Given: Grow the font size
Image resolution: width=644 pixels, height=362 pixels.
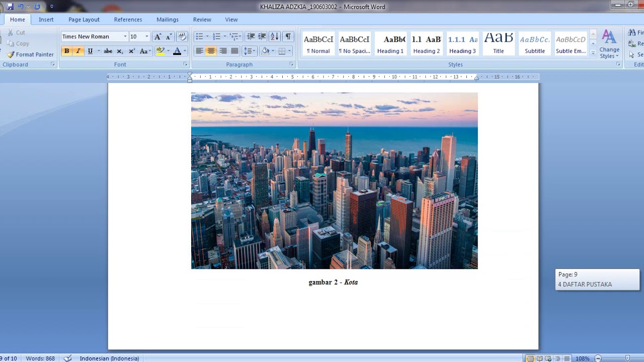Looking at the screenshot, I should point(157,37).
